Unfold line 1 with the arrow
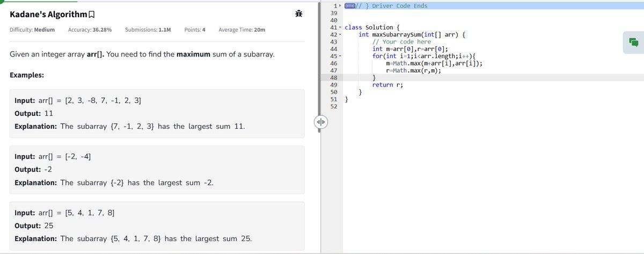This screenshot has height=254, width=644. pyautogui.click(x=341, y=5)
